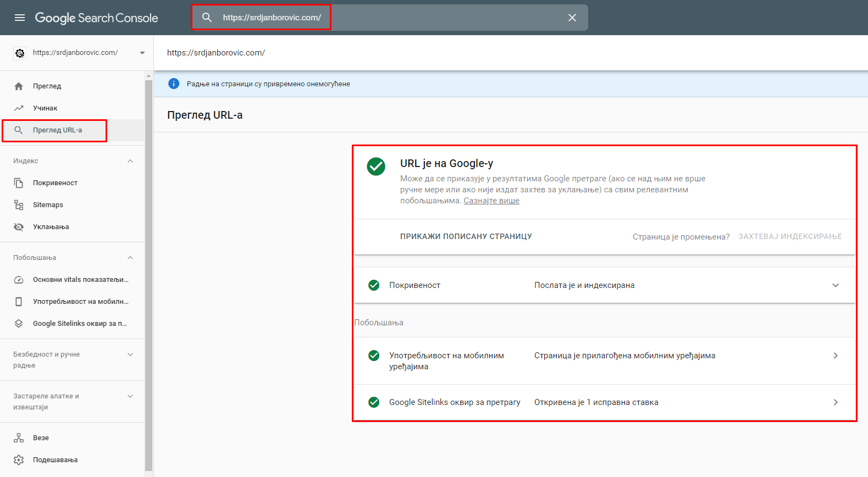Image resolution: width=868 pixels, height=477 pixels.
Task: Click the sidebar vertical scrollbar
Action: tap(148, 275)
